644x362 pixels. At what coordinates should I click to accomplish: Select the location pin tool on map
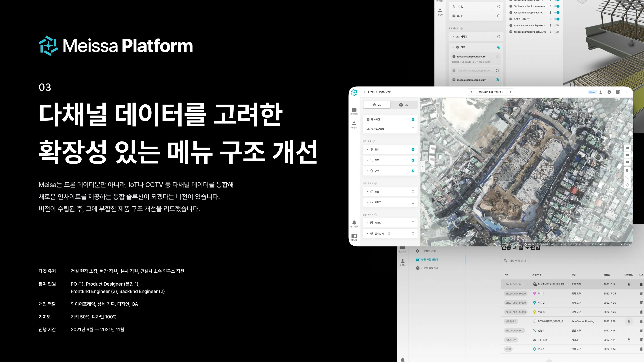coord(627,171)
